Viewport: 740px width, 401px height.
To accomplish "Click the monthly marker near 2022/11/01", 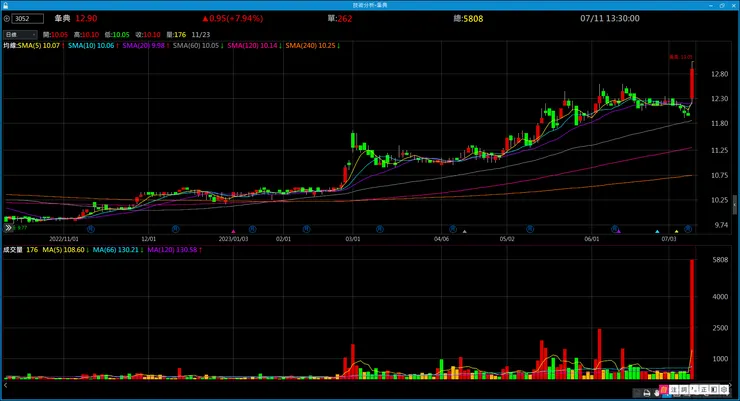I will click(x=91, y=229).
